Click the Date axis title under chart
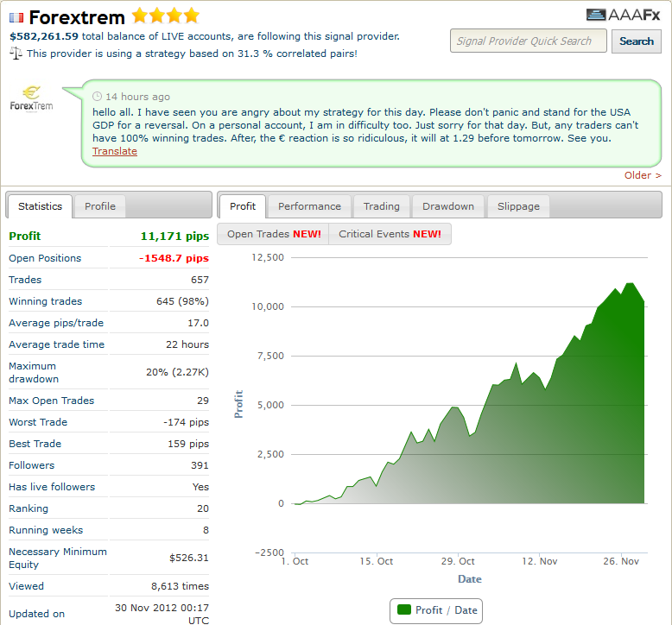This screenshot has width=672, height=625. coord(470,579)
